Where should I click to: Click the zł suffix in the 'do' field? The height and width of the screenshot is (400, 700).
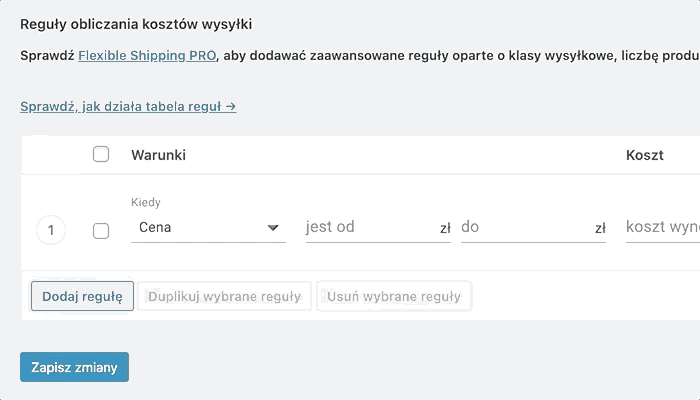[600, 229]
